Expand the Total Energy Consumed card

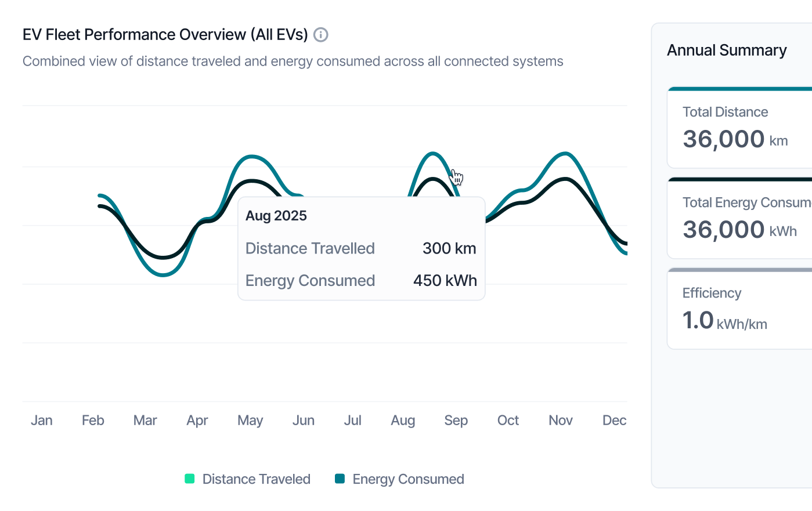click(749, 218)
